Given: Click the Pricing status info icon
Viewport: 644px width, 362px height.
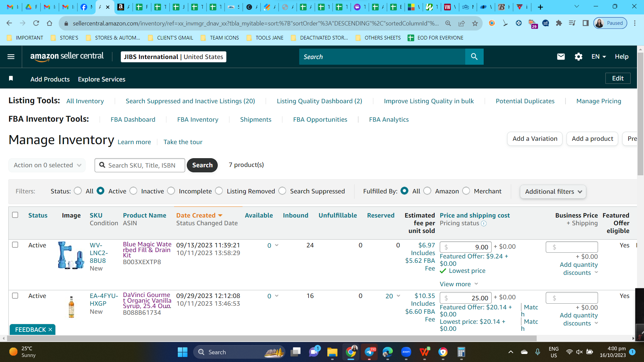Looking at the screenshot, I should tap(484, 224).
